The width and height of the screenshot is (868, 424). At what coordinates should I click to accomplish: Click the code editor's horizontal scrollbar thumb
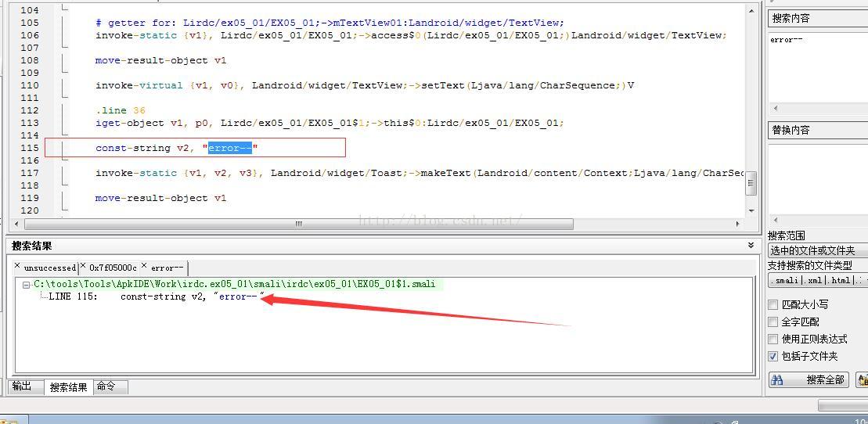[x=299, y=225]
